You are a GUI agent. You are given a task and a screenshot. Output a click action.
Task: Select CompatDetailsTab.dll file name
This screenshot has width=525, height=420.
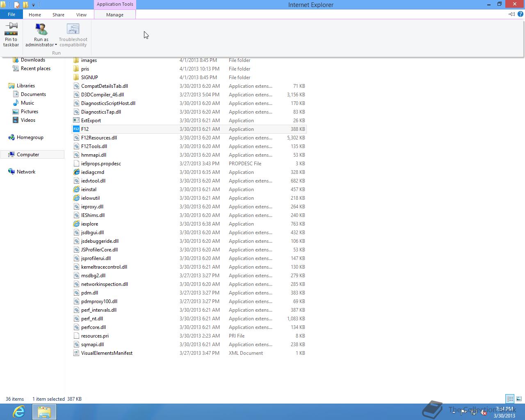pos(105,86)
